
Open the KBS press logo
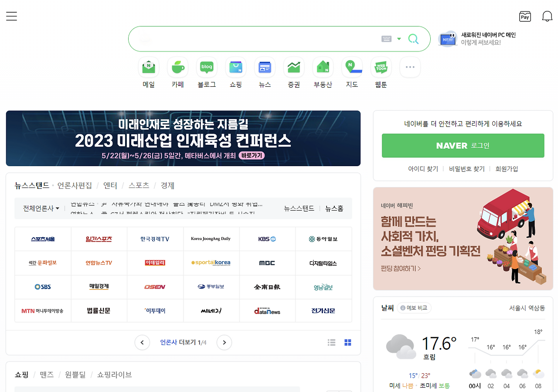(267, 239)
